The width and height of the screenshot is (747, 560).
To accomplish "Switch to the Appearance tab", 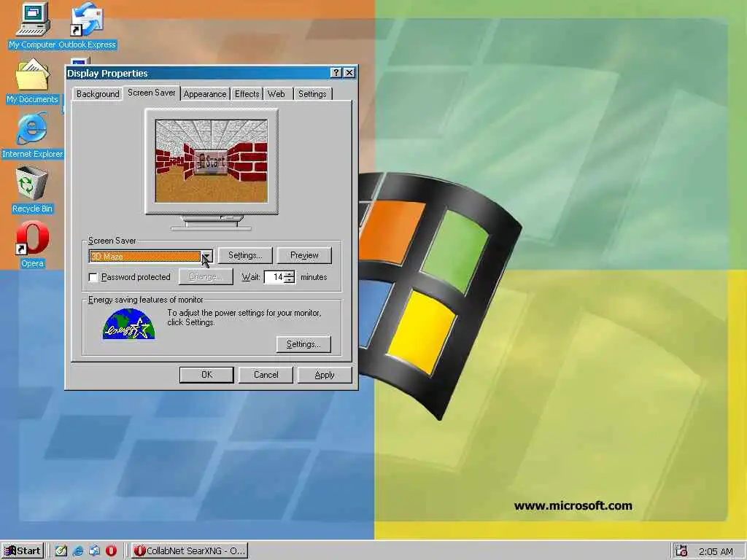I will click(205, 94).
